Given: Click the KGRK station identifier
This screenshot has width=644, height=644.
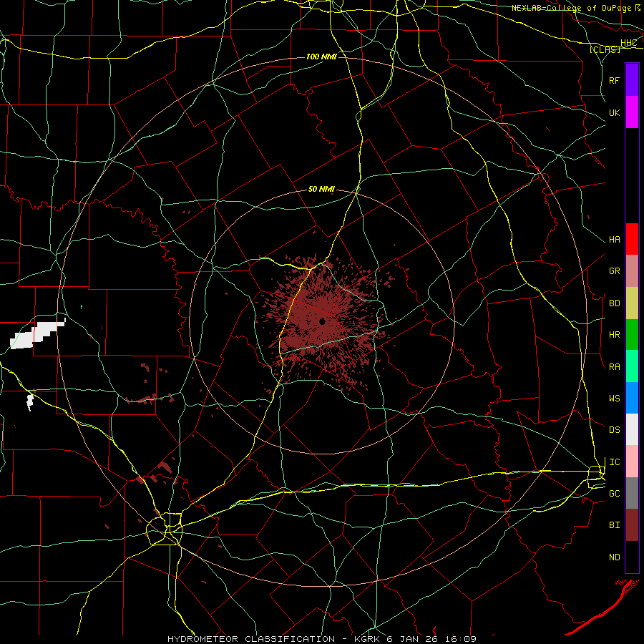Looking at the screenshot, I should pyautogui.click(x=366, y=639).
